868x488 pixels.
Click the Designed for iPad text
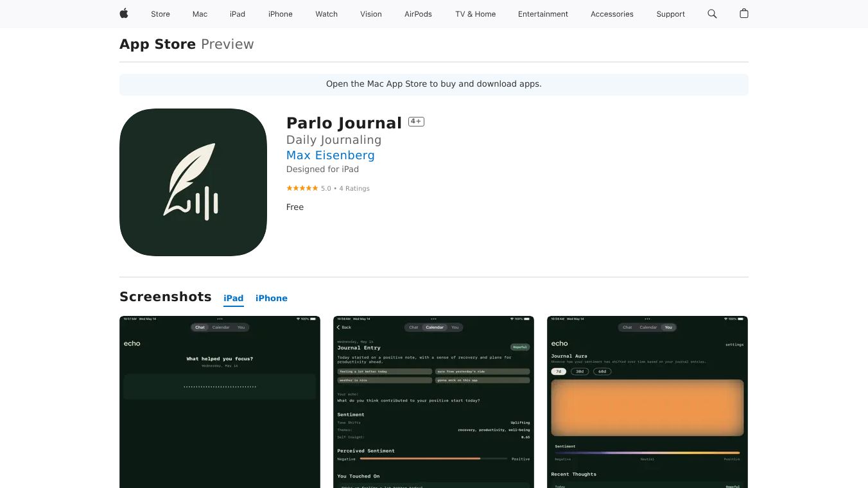(x=322, y=170)
